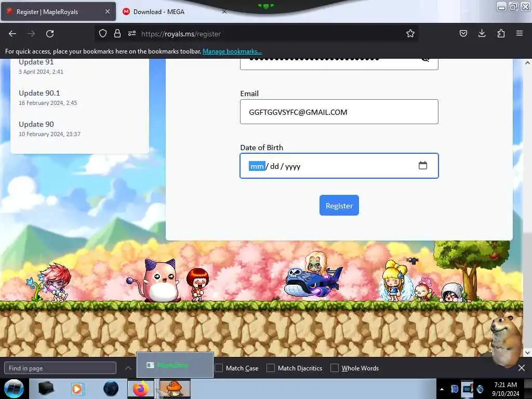This screenshot has height=399, width=532.
Task: Click the '16 February 2024, 2:45' date text
Action: coord(48,103)
